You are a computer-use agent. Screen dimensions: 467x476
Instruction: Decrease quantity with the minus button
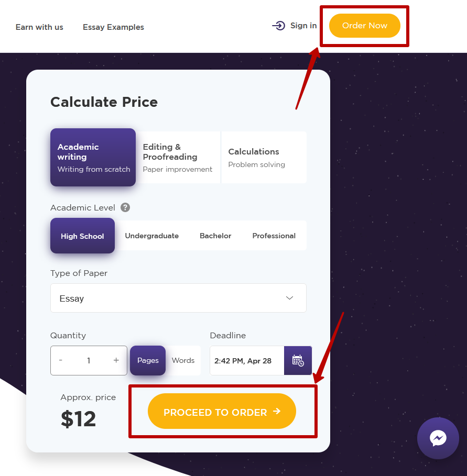(x=61, y=360)
